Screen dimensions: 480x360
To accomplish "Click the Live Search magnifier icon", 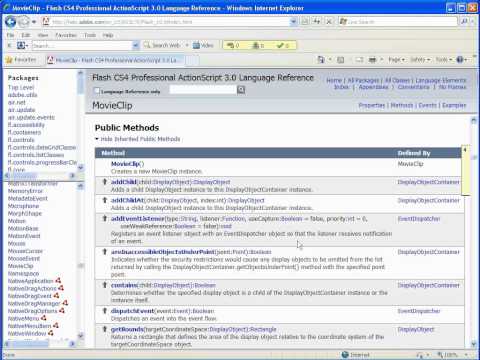I will pyautogui.click(x=464, y=22).
